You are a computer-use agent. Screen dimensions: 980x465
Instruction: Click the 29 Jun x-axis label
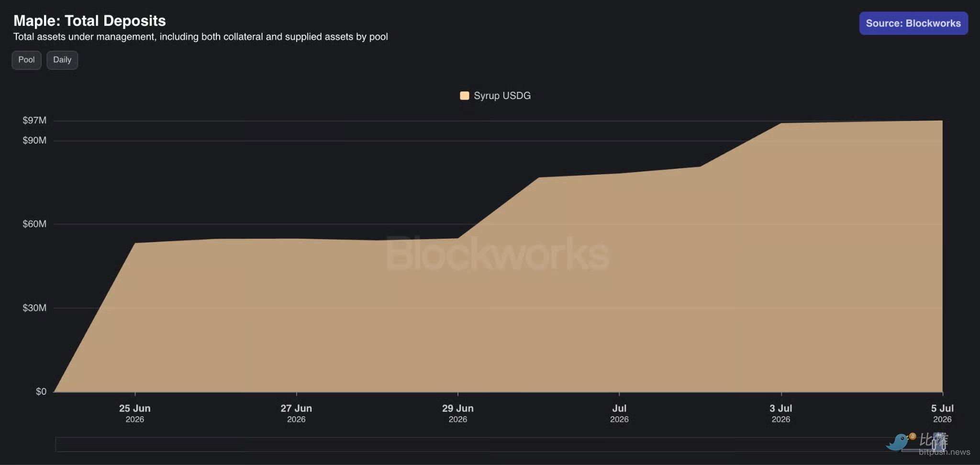click(458, 413)
